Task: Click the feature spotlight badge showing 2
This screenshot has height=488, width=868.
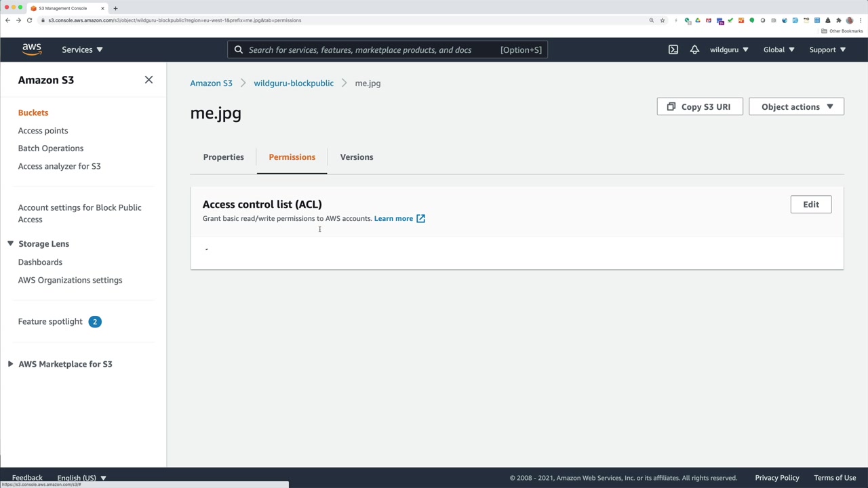Action: (x=95, y=321)
